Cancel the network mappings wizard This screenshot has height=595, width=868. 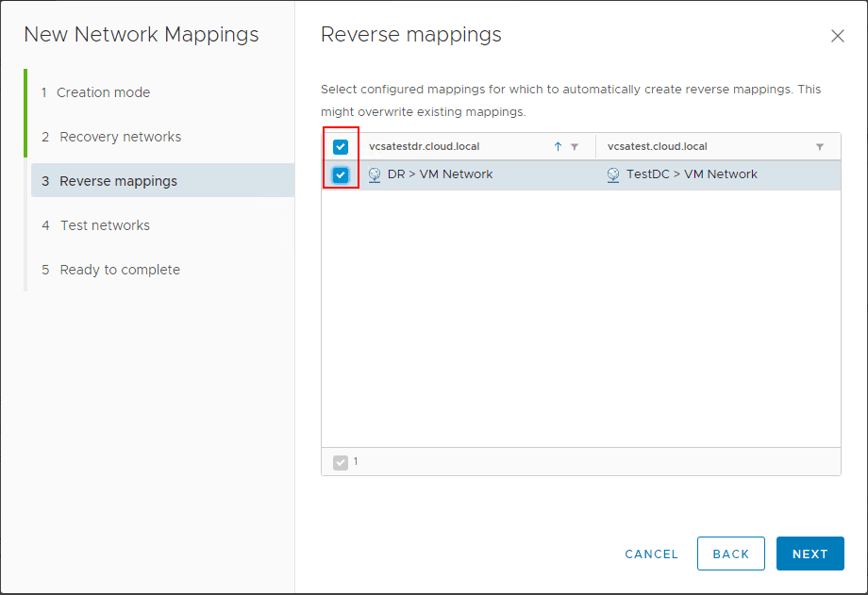click(x=651, y=554)
